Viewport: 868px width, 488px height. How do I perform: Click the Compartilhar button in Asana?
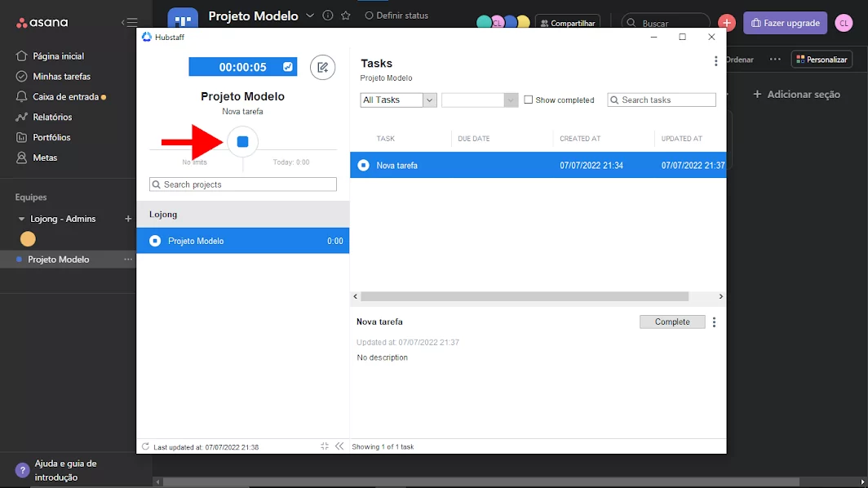pyautogui.click(x=568, y=23)
